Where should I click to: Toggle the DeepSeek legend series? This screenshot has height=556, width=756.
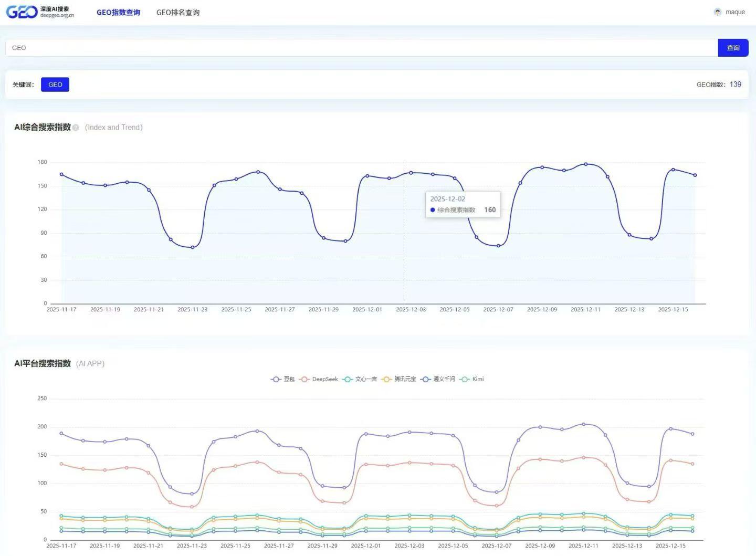[319, 379]
